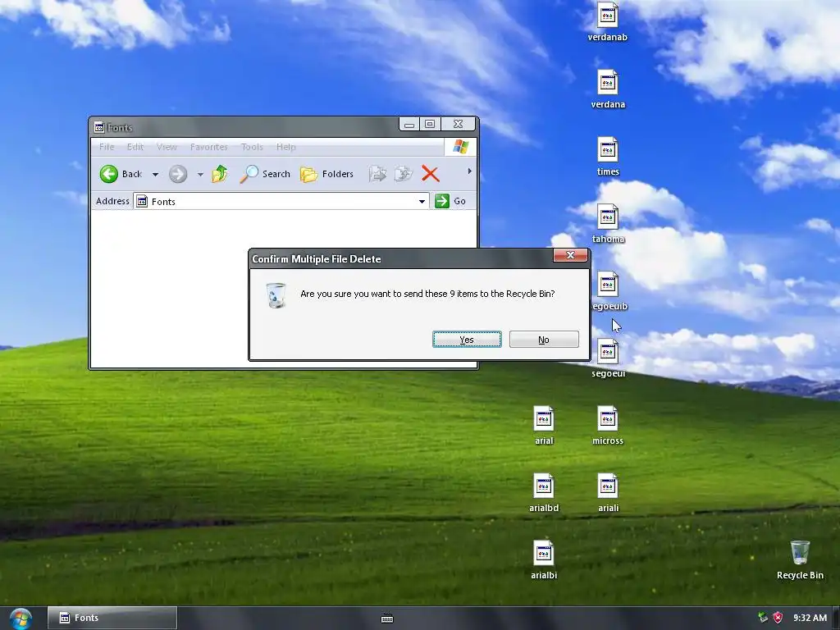Maximize the Fonts window
The height and width of the screenshot is (630, 840).
pyautogui.click(x=430, y=125)
